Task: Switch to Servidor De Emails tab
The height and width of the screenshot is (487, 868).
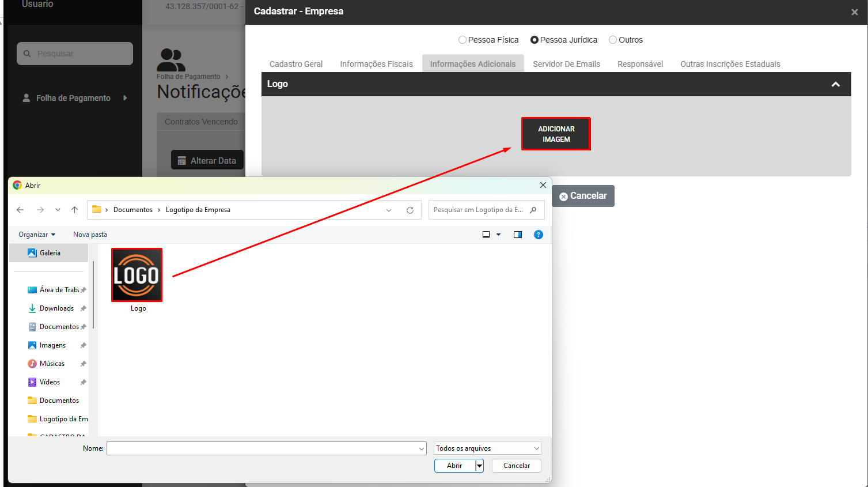Action: [x=566, y=64]
